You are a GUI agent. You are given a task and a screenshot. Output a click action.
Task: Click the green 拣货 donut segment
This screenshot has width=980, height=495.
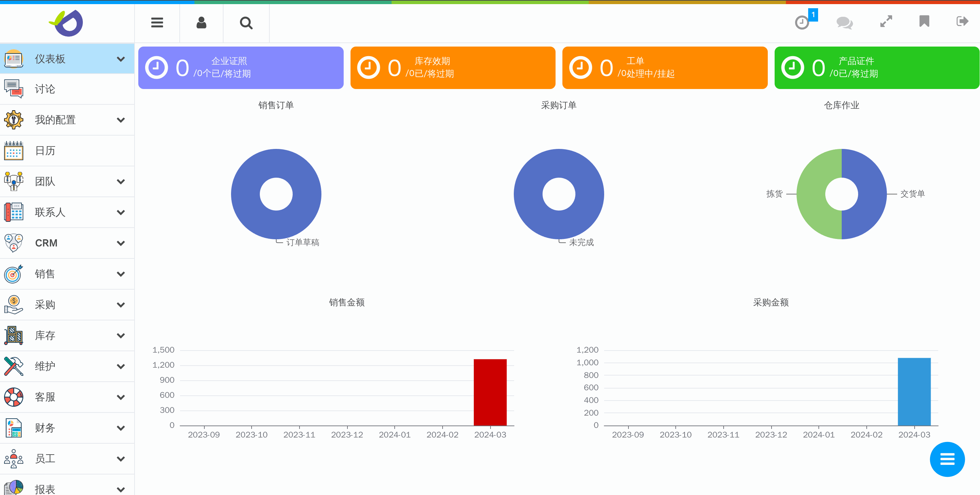(x=812, y=194)
